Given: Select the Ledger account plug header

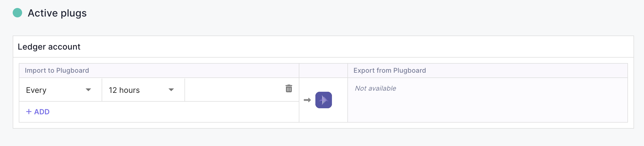Looking at the screenshot, I should (x=49, y=47).
